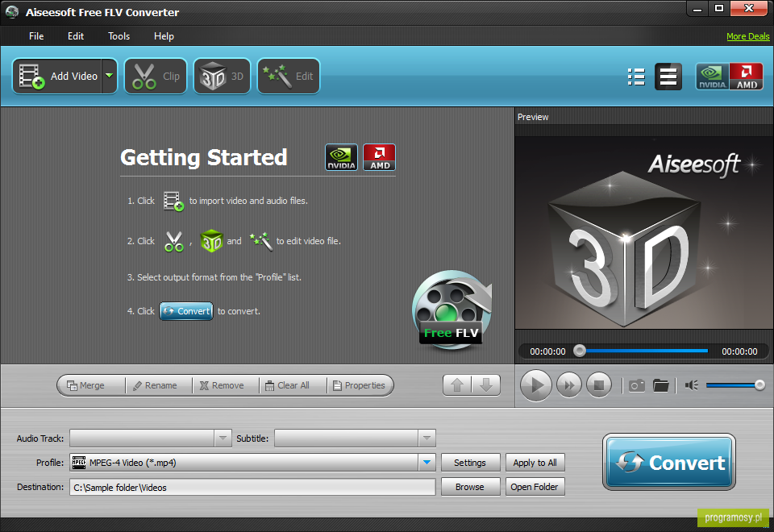
Task: Click the MPEG icon in Profile field
Action: pos(79,463)
